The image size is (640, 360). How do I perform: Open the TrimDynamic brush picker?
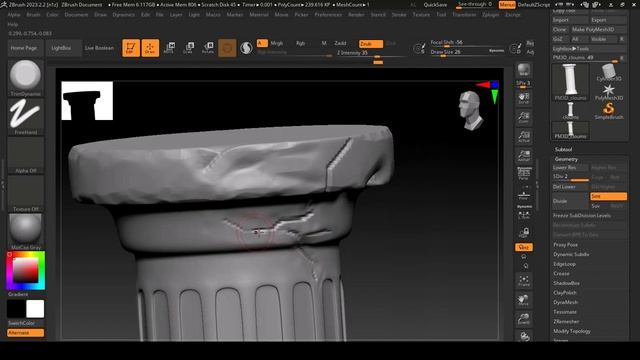coord(25,78)
